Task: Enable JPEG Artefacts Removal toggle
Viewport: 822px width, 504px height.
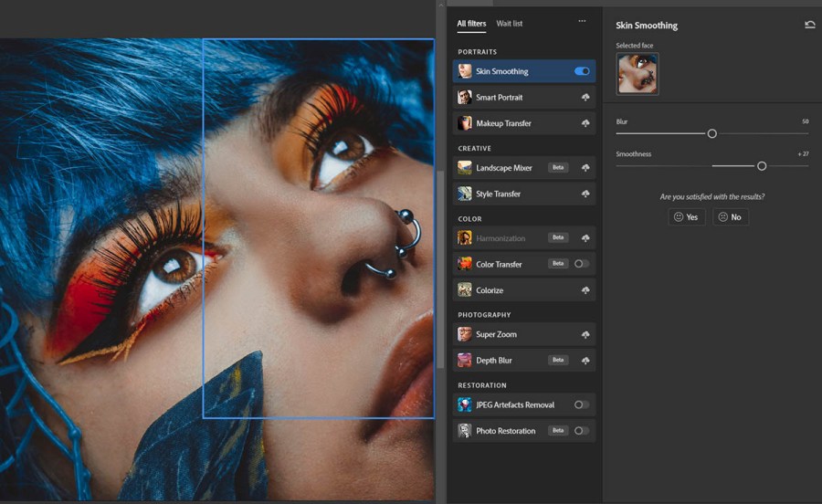Action: coord(581,404)
